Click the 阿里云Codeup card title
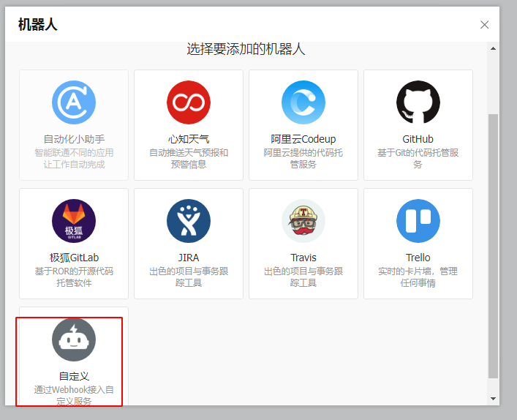The image size is (517, 420). (x=303, y=139)
